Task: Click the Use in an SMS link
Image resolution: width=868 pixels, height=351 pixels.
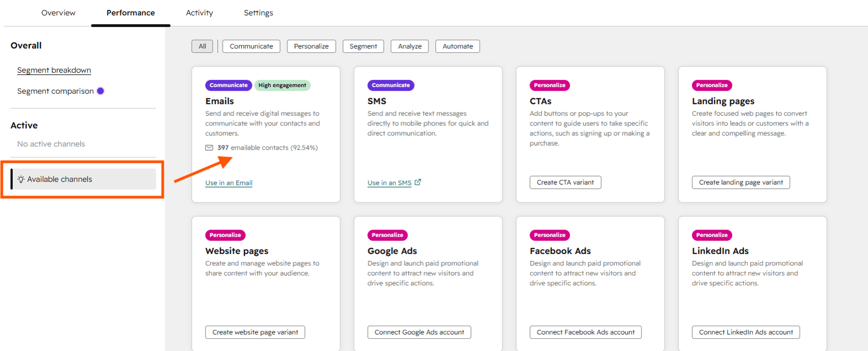Action: [389, 183]
